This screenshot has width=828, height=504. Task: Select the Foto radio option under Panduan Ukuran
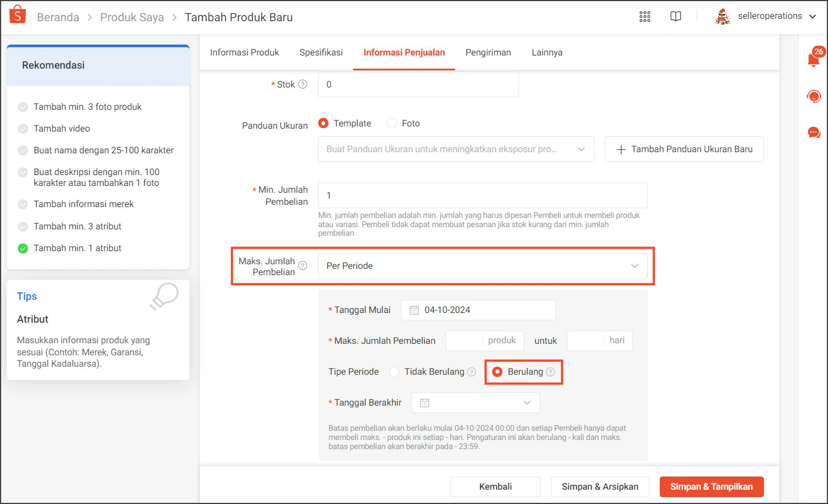click(x=393, y=123)
